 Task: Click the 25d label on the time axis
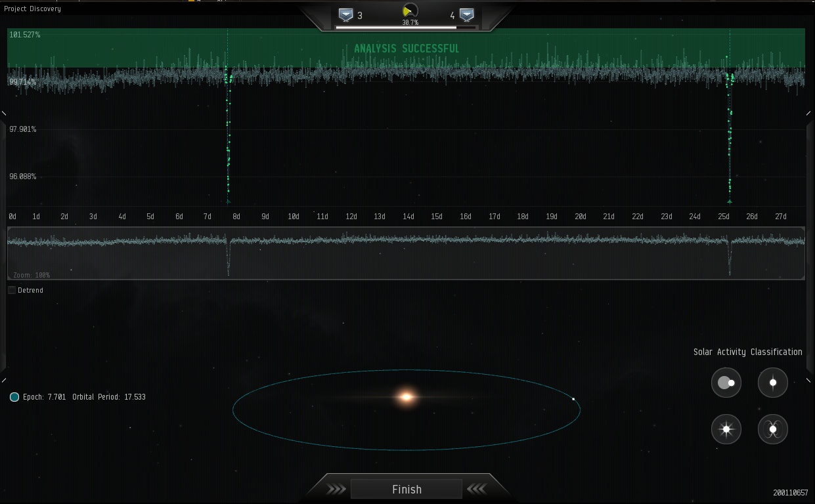point(723,217)
